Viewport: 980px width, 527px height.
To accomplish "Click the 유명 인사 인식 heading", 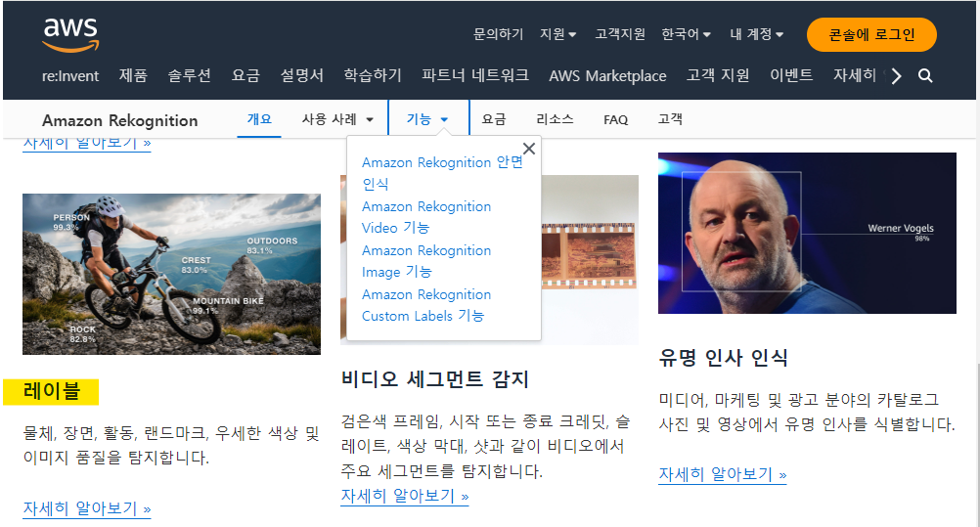I will (723, 358).
